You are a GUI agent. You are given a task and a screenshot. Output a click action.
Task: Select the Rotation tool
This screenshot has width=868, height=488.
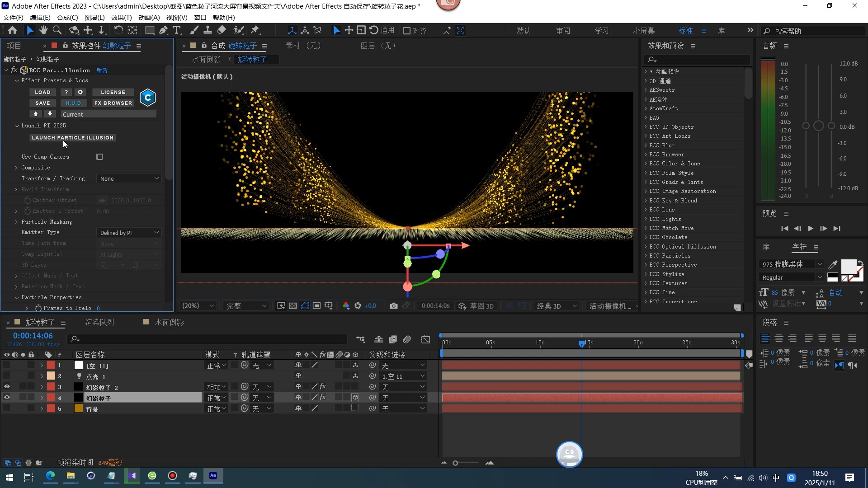point(118,30)
